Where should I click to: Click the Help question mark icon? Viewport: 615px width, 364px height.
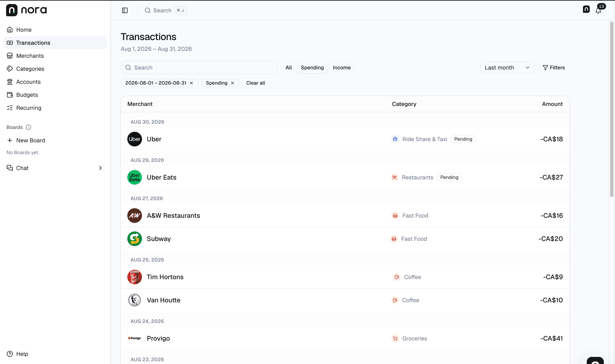pyautogui.click(x=10, y=354)
